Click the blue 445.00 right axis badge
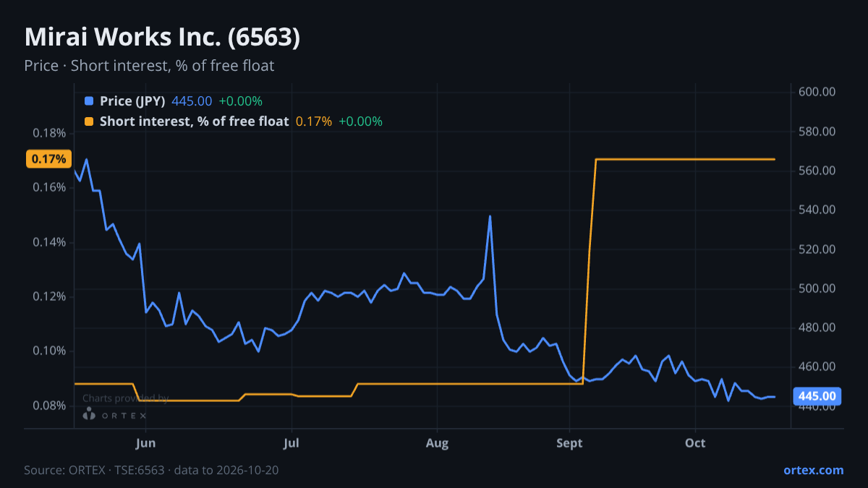This screenshot has height=488, width=868. (x=818, y=396)
